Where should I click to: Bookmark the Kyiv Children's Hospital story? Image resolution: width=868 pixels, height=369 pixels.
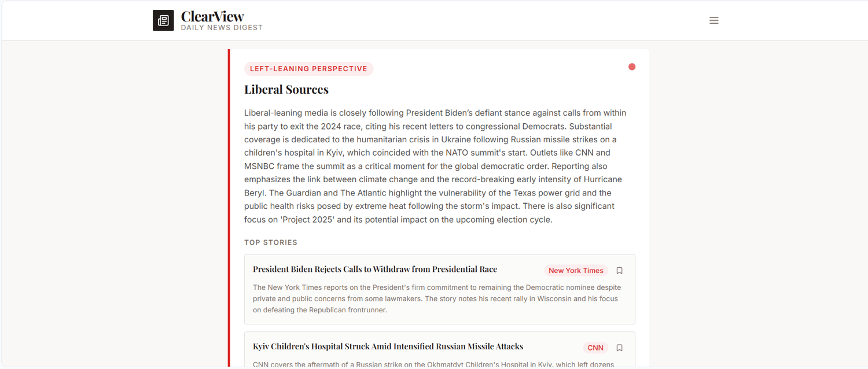(x=619, y=348)
